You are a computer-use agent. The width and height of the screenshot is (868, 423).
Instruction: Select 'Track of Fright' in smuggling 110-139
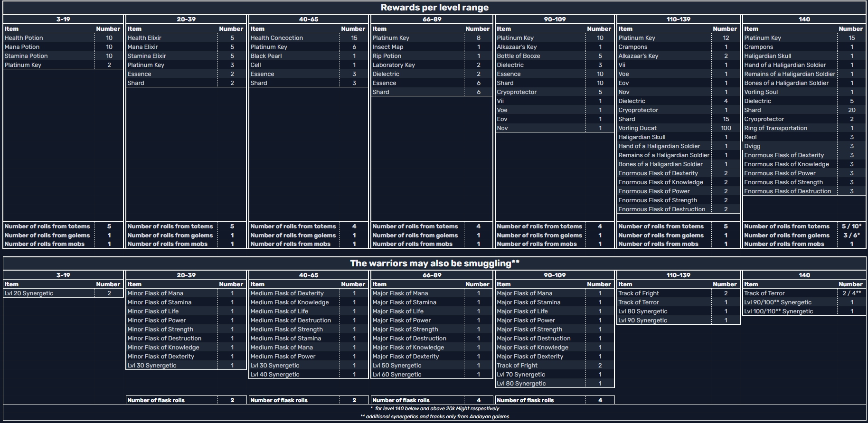coord(664,293)
